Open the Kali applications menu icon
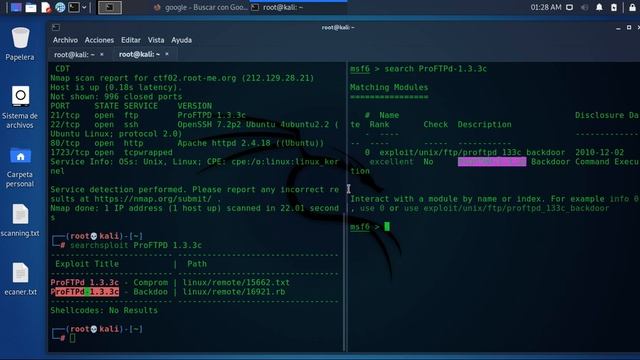This screenshot has width=640, height=360. [x=16, y=7]
